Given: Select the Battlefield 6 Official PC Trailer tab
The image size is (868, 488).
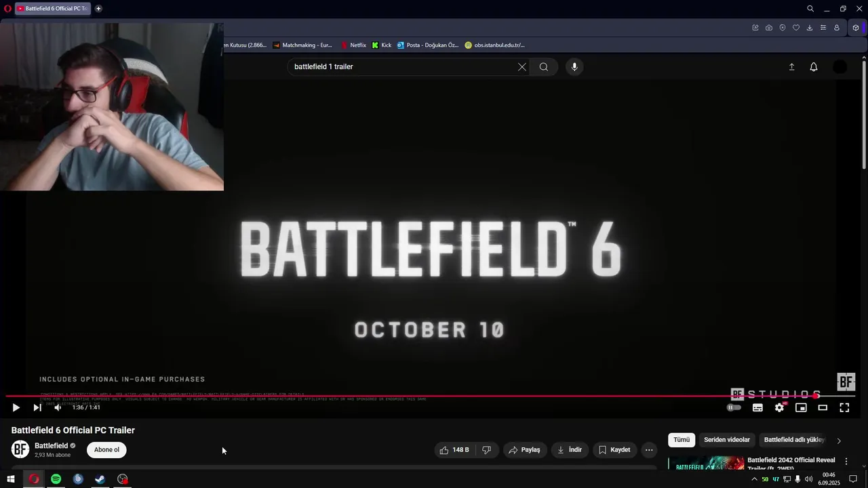Looking at the screenshot, I should click(x=53, y=9).
